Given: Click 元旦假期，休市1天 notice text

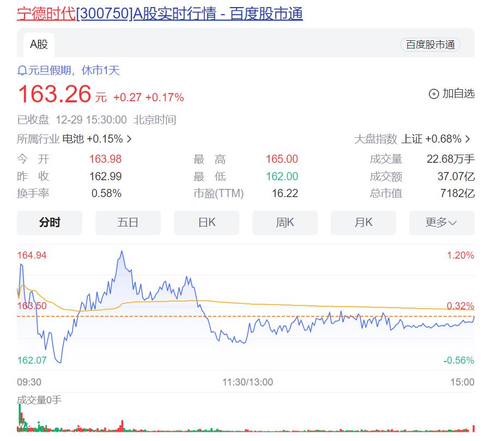Looking at the screenshot, I should (x=74, y=70).
